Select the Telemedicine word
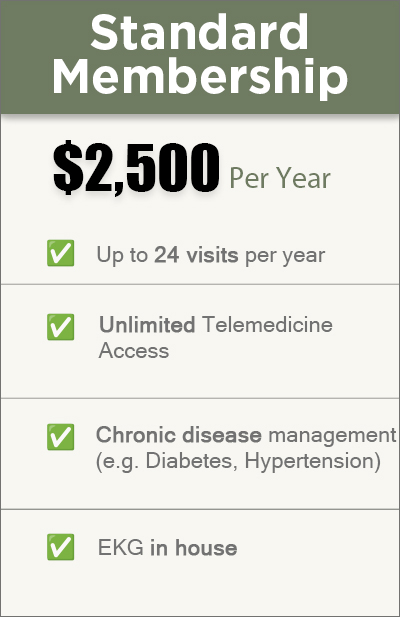Screen dimensions: 400x617 tap(267, 325)
